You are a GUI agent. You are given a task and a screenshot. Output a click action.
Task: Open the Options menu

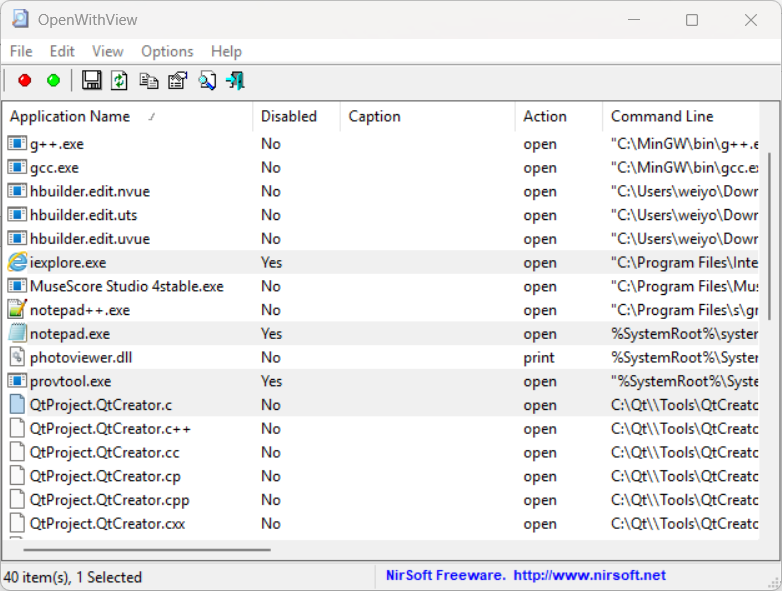pyautogui.click(x=167, y=51)
